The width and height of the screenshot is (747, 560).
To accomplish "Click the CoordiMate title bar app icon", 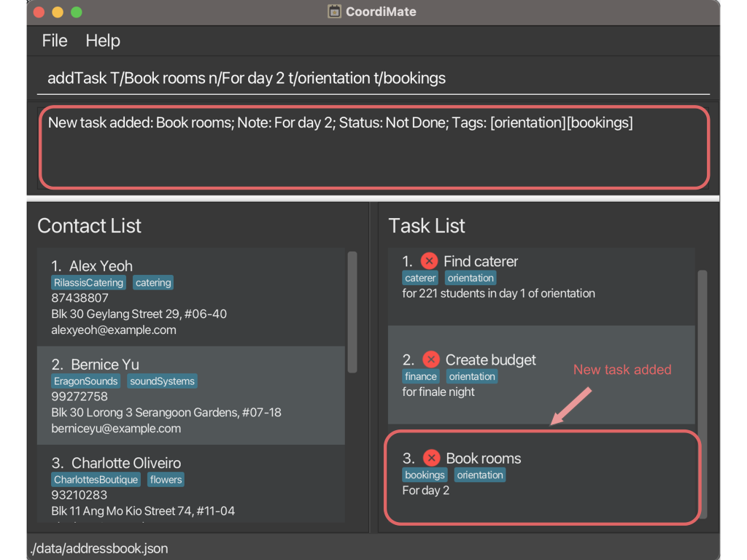I will [334, 12].
